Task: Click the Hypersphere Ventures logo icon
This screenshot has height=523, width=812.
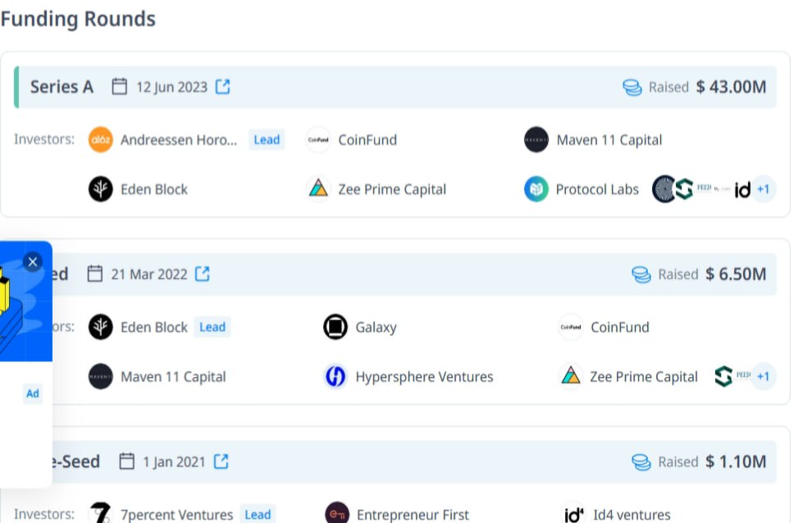Action: 335,376
